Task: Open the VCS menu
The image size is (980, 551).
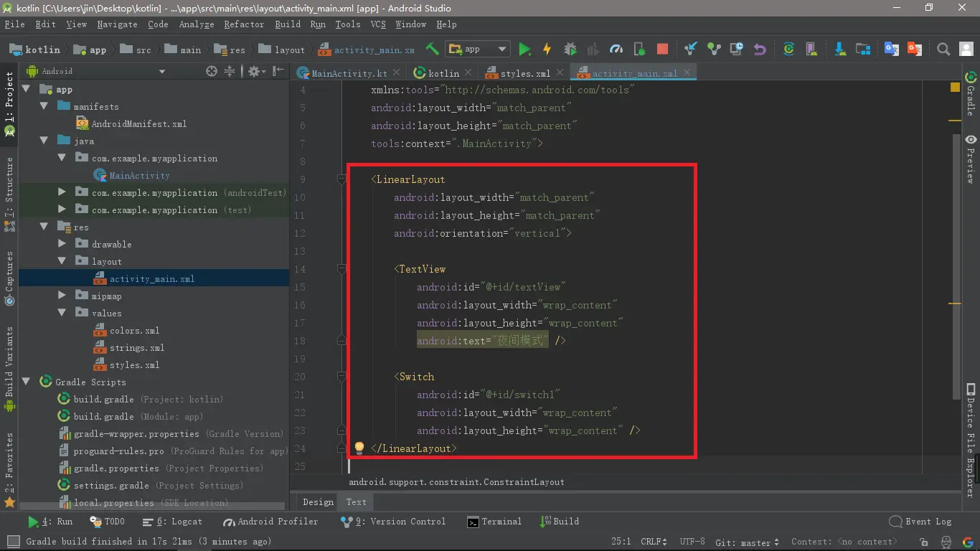Action: [x=378, y=24]
